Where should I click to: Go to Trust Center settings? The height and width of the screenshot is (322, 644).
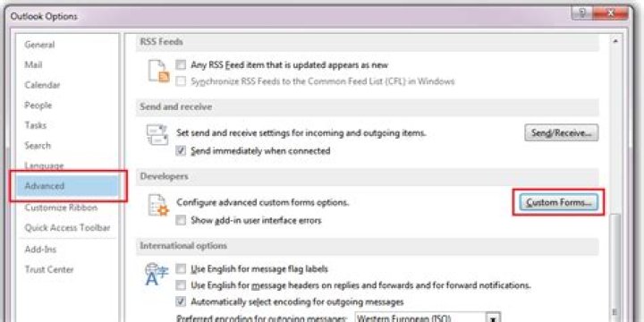[x=49, y=269]
